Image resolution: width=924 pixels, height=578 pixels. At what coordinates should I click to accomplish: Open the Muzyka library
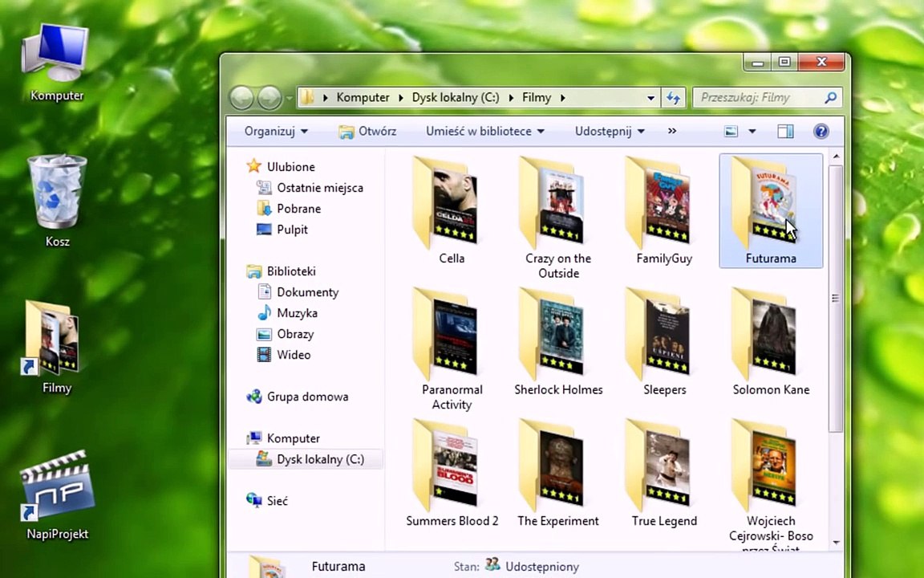click(x=288, y=312)
